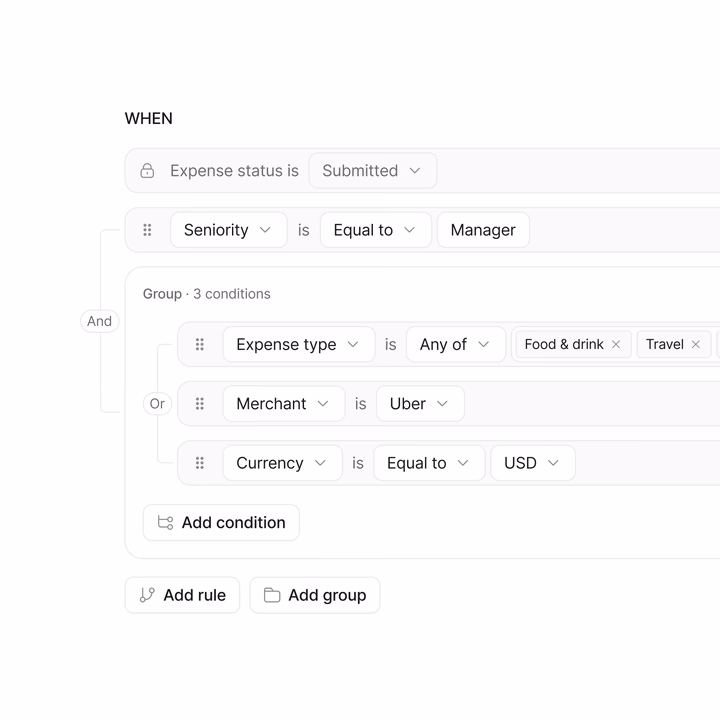Remove the Food & drink tag

[616, 344]
